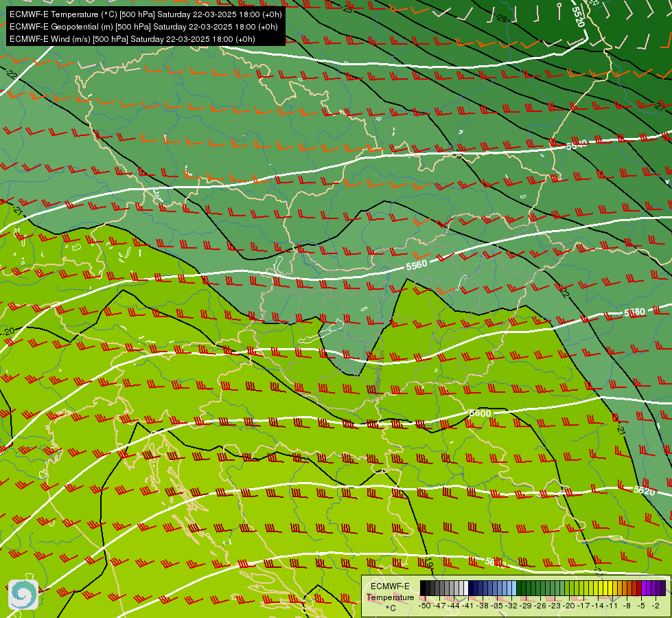The height and width of the screenshot is (618, 672).
Task: Click the 5520 geopotential contour label
Action: tap(578, 16)
